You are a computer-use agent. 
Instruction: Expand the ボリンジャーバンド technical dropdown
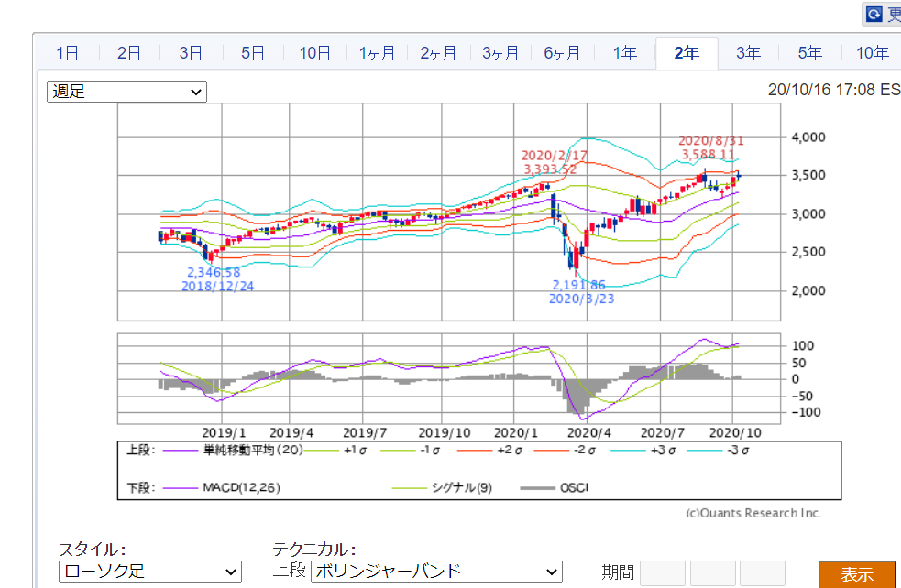[x=436, y=572]
